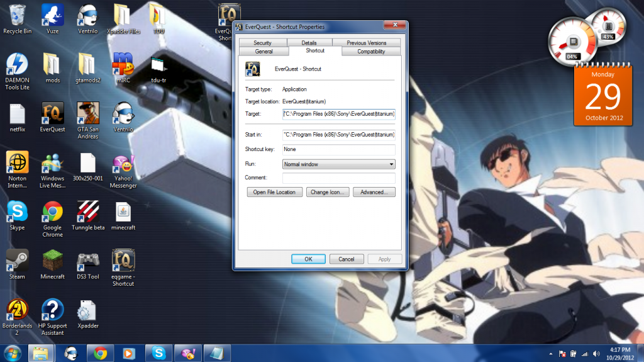Open the Previous Versions tab
This screenshot has width=644, height=362.
tap(367, 43)
